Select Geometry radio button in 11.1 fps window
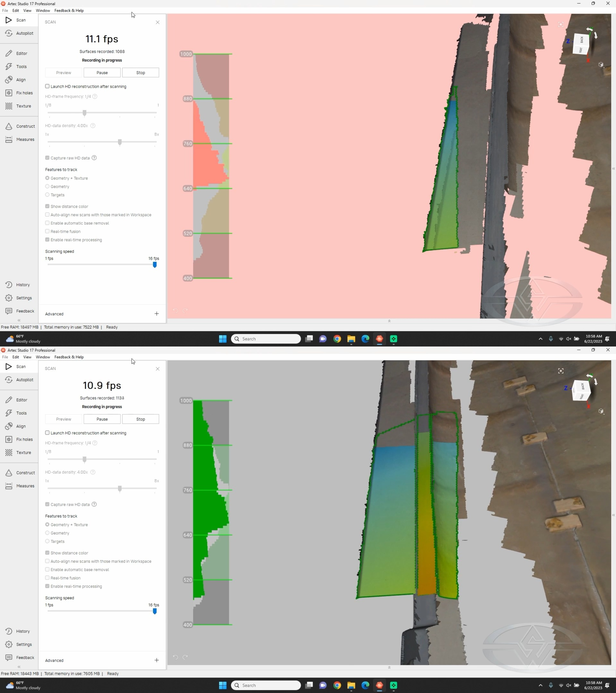The height and width of the screenshot is (693, 616). (48, 186)
